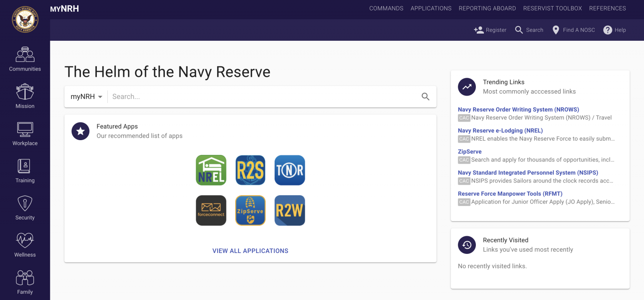This screenshot has height=300, width=644.
Task: Open the NSIPS trending link
Action: (x=528, y=172)
